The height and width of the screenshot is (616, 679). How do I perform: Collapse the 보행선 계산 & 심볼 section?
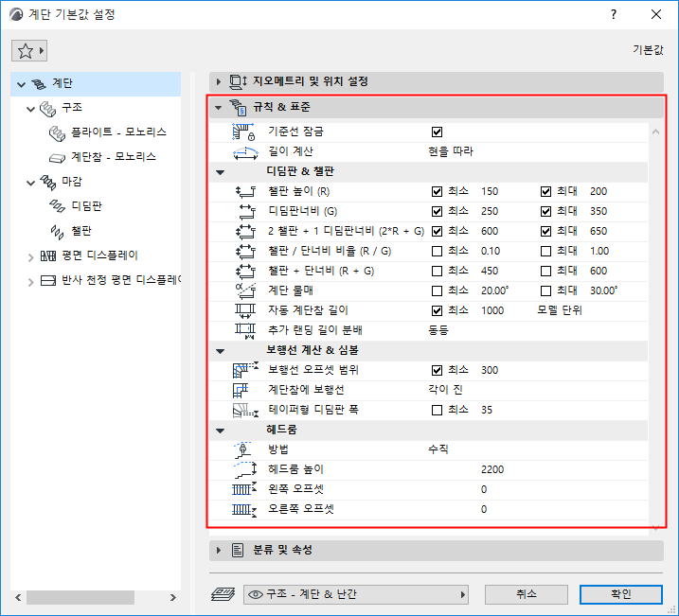point(221,351)
